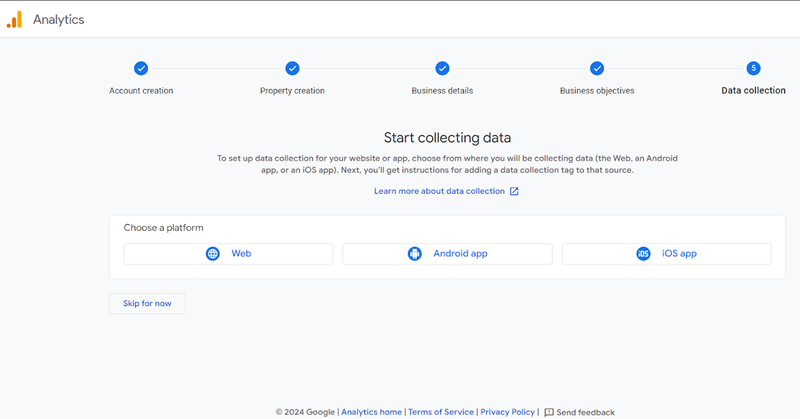Choose the iOS app platform button

pyautogui.click(x=666, y=254)
